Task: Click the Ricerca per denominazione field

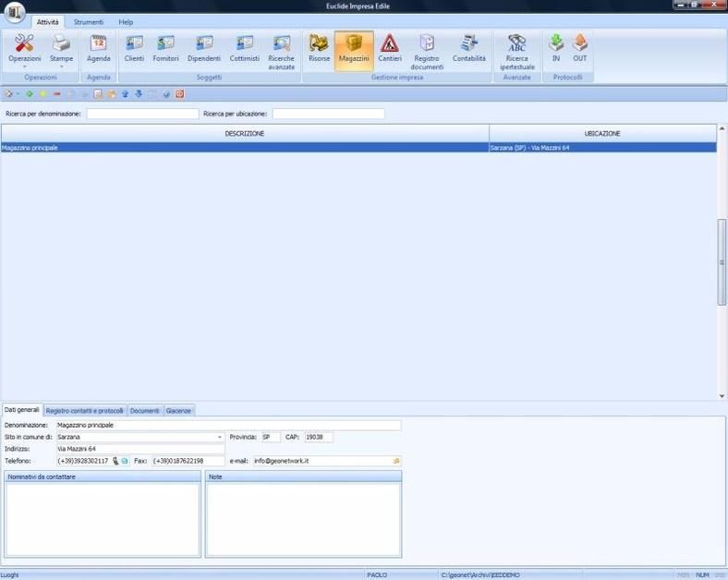Action: click(x=142, y=114)
